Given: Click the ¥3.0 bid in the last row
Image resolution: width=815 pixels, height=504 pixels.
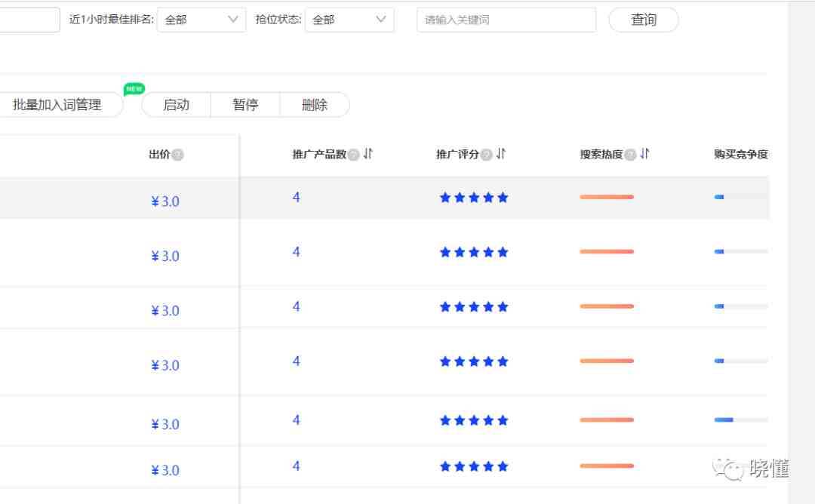Looking at the screenshot, I should [165, 471].
